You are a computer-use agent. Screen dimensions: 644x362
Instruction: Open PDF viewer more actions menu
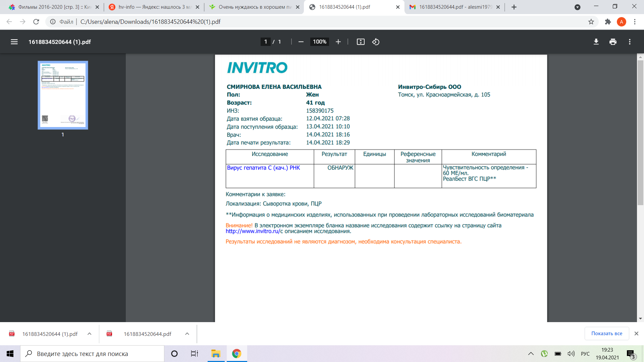[630, 42]
